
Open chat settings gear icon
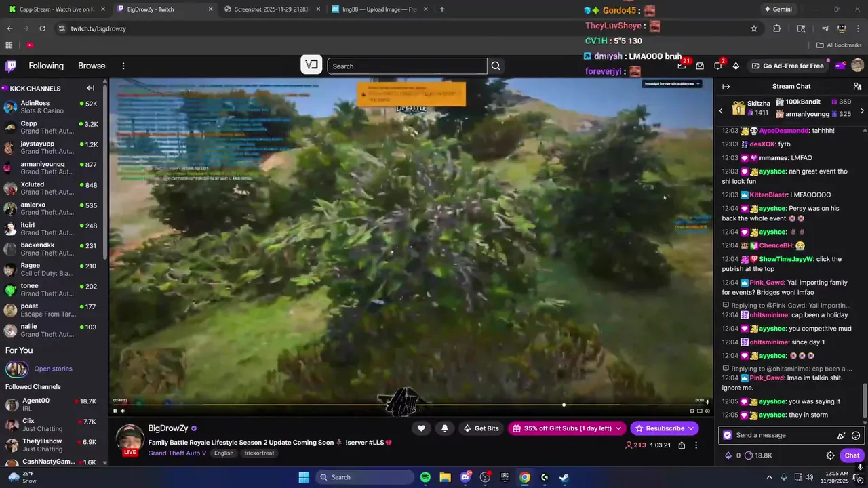point(830,455)
